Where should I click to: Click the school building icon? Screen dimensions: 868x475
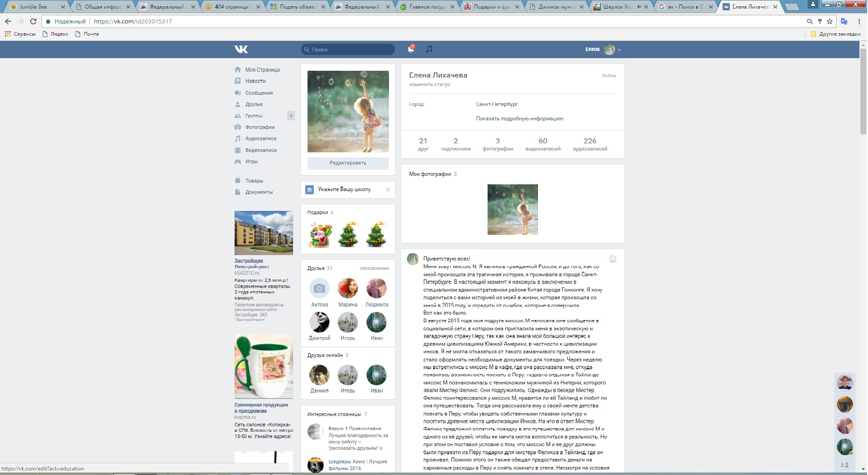click(309, 190)
